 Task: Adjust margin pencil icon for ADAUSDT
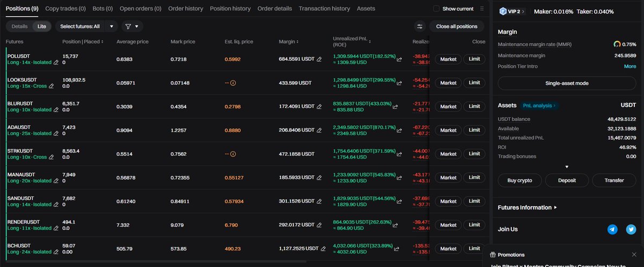(319, 130)
